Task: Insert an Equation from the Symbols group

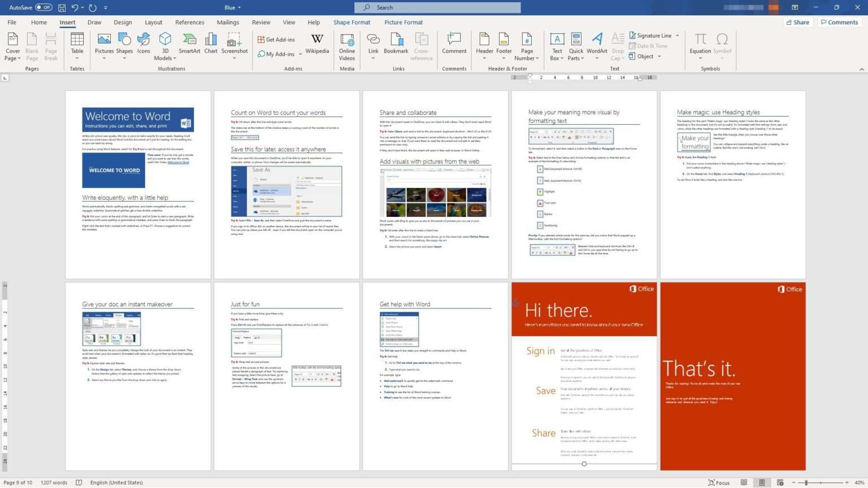Action: (x=700, y=45)
